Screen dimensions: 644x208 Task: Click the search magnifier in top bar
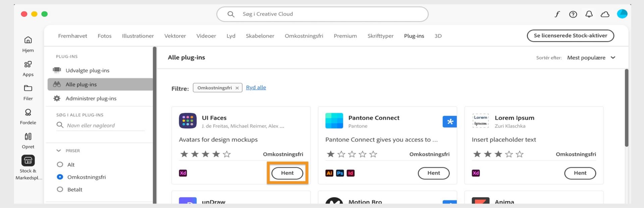(x=231, y=14)
